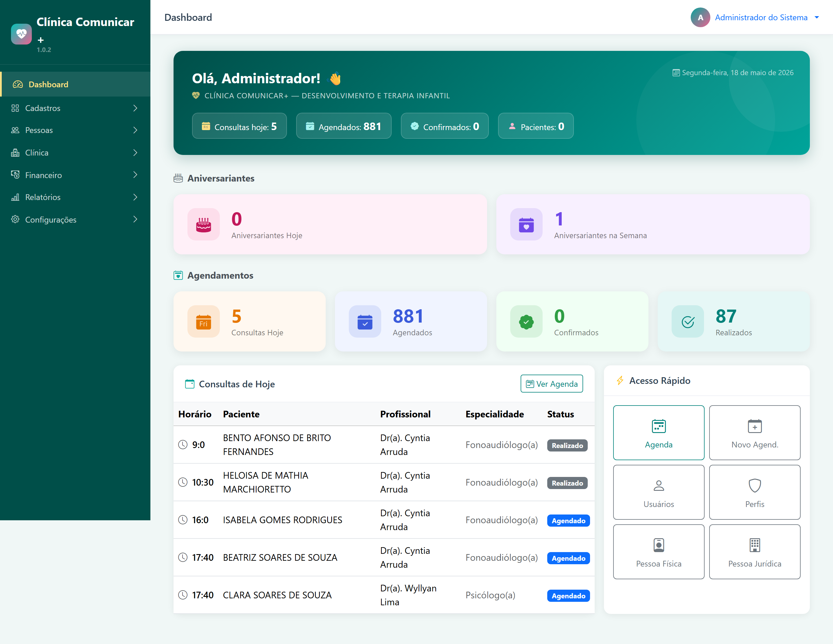Click patient name CLARA SOARES DE SOUZA
Image resolution: width=833 pixels, height=644 pixels.
pos(277,595)
